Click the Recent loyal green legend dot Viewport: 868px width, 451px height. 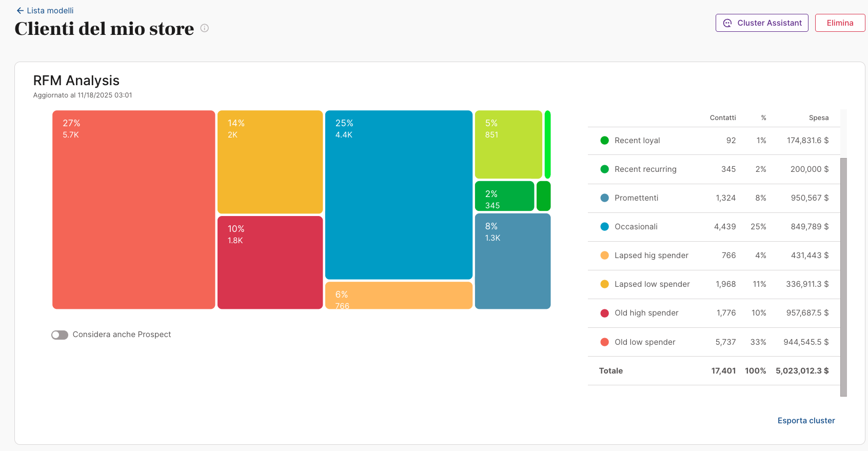[x=604, y=141]
